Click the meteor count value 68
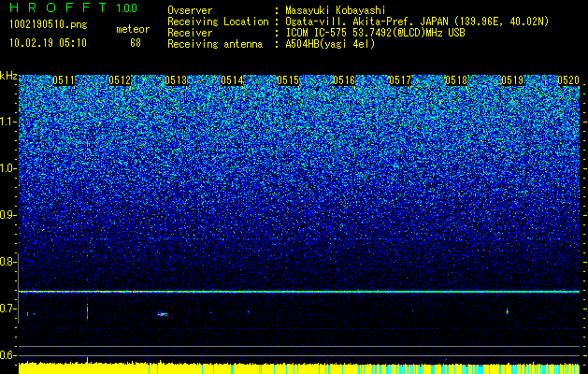 coord(136,43)
